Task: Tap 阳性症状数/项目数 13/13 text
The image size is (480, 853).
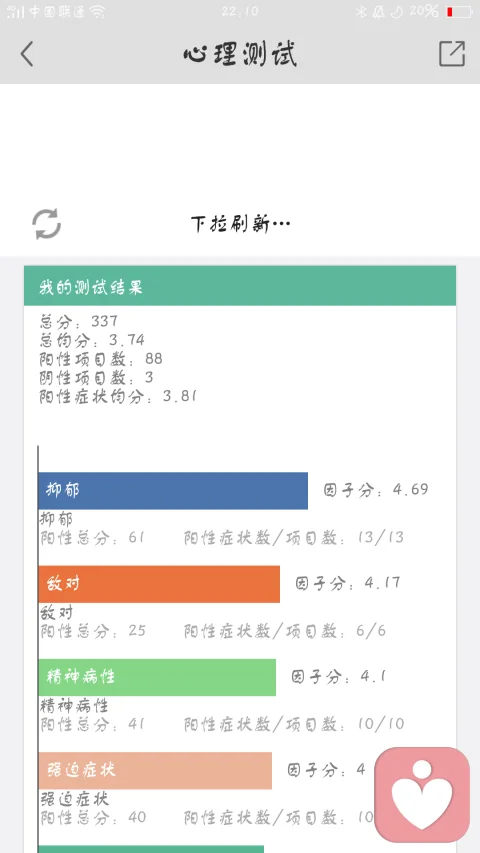Action: [294, 538]
